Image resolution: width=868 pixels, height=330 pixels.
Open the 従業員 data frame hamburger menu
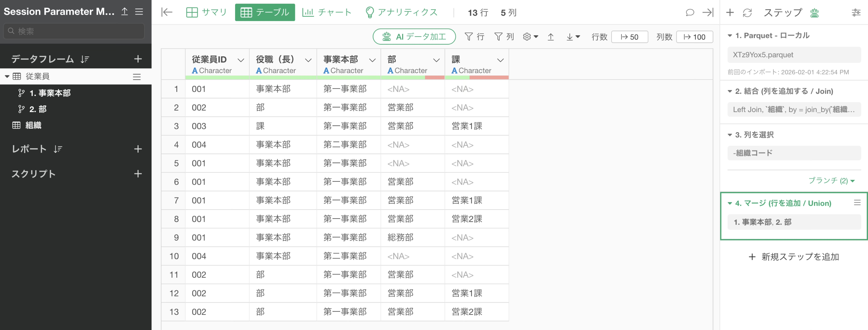tap(137, 77)
